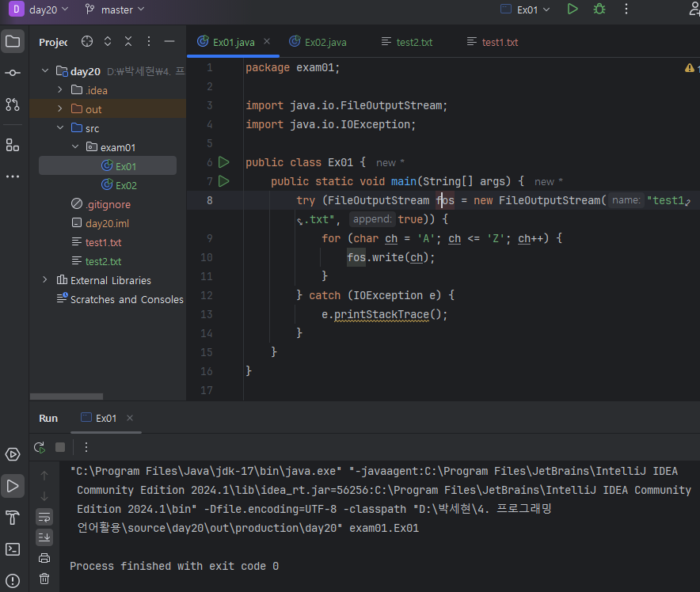This screenshot has width=700, height=592.
Task: Select Ex01 class in project tree
Action: click(x=108, y=166)
